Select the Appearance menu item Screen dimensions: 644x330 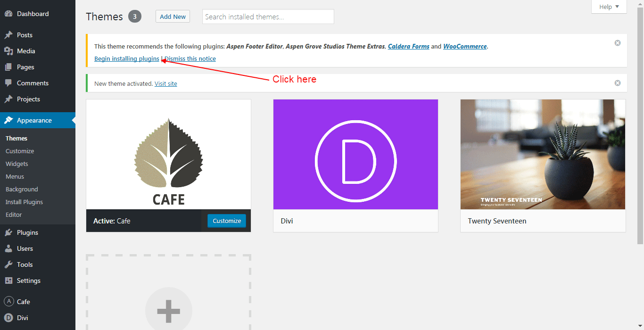38,120
